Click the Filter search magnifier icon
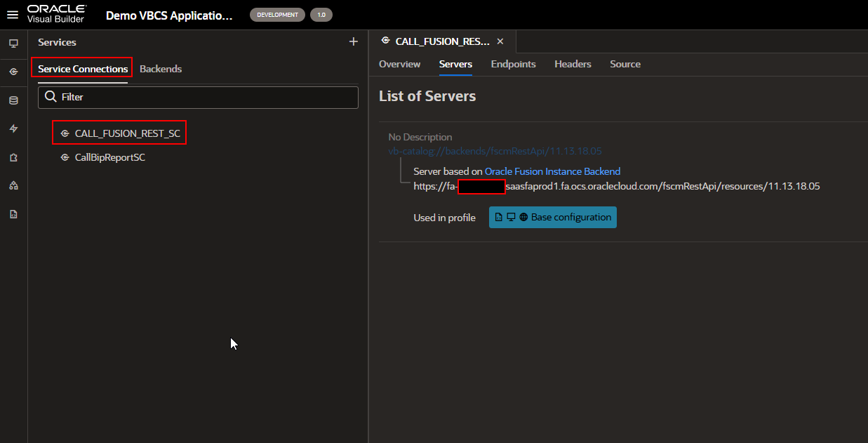Viewport: 868px width, 443px height. 51,97
